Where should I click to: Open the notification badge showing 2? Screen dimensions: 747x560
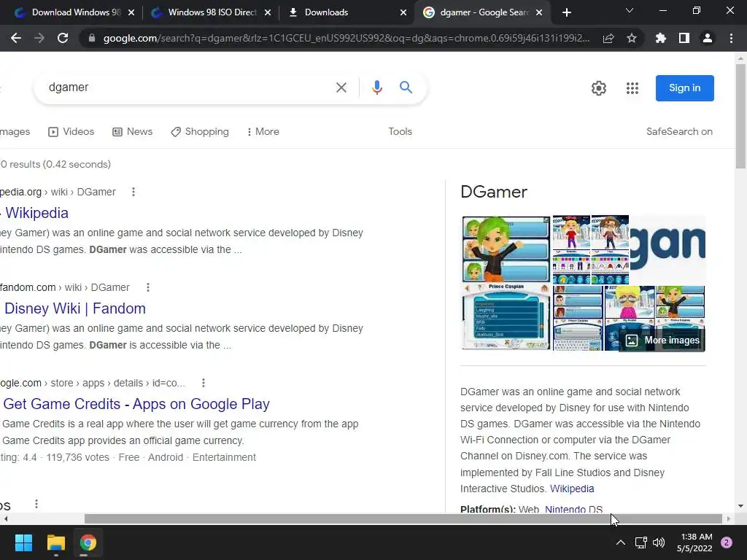pos(727,542)
